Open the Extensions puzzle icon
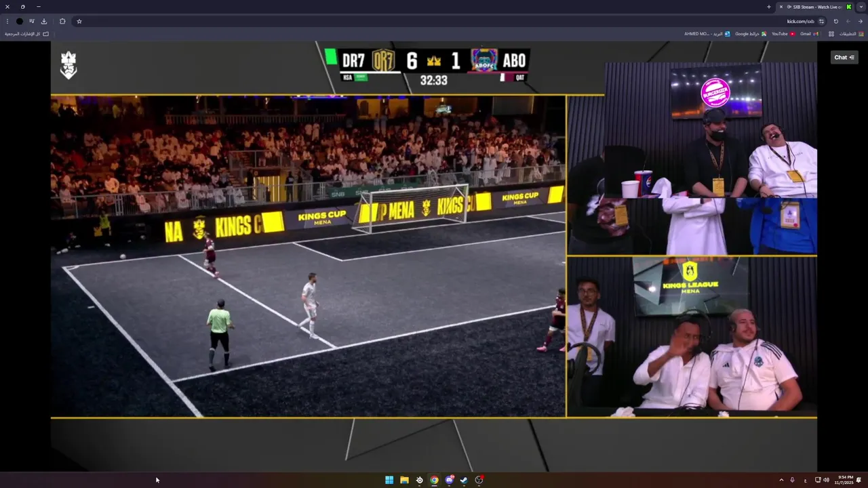 point(62,21)
